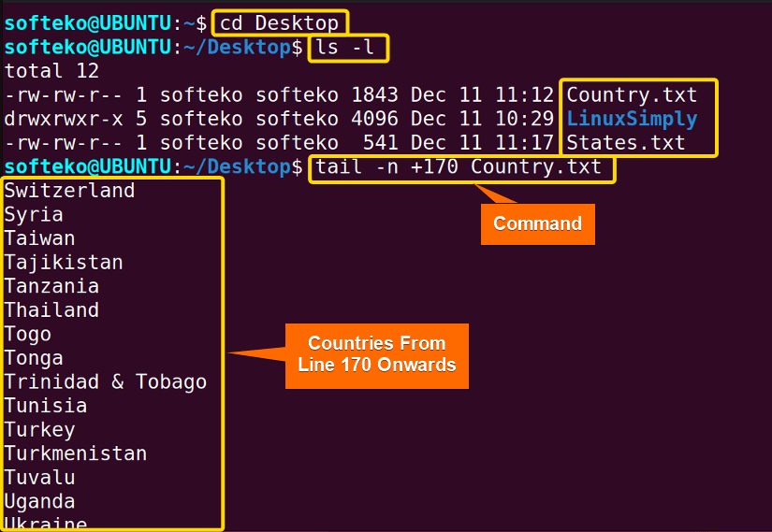Click the 'cd Desktop' command text
Screen dimensions: 772x532
[x=279, y=23]
